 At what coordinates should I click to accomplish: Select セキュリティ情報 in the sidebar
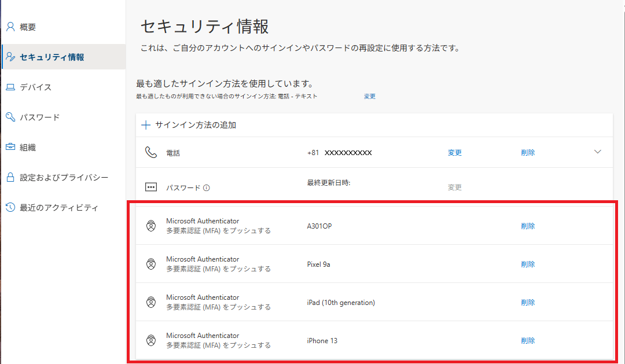52,57
